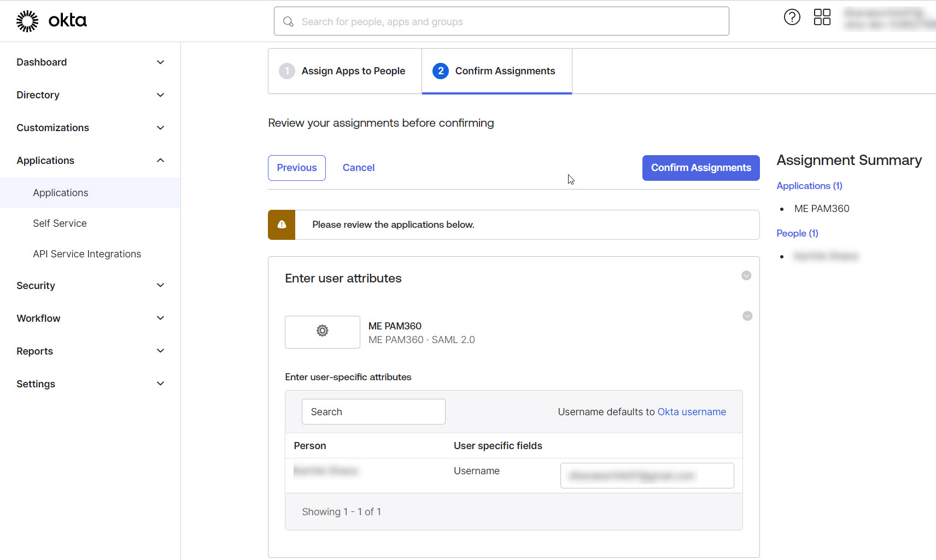The height and width of the screenshot is (560, 936).
Task: Open the help question mark icon
Action: click(x=792, y=17)
